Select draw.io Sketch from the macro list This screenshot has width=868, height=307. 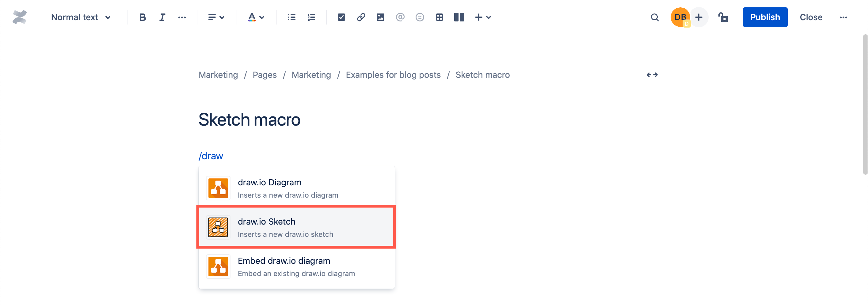click(x=296, y=227)
